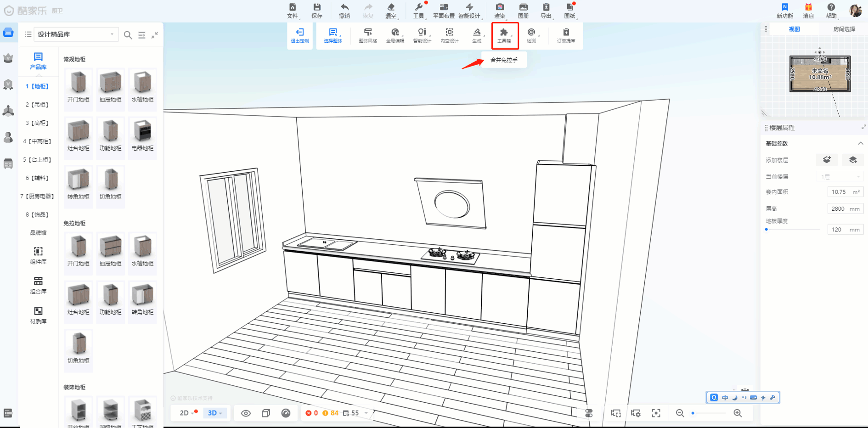Toggle the eye visibility button

click(246, 413)
